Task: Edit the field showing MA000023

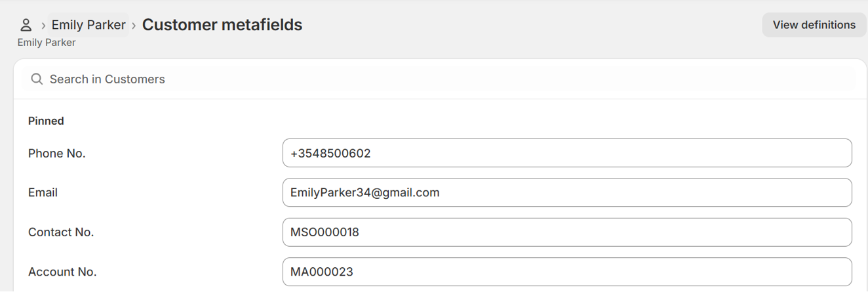Action: (567, 272)
